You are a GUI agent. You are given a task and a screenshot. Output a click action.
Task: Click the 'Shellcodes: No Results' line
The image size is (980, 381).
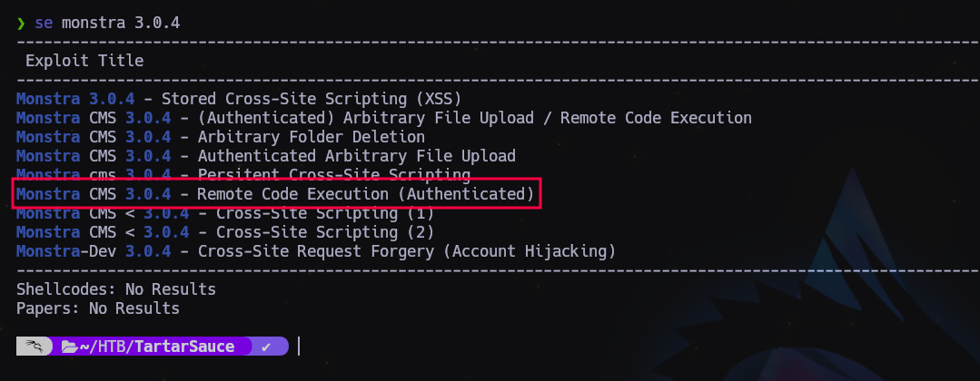[116, 289]
